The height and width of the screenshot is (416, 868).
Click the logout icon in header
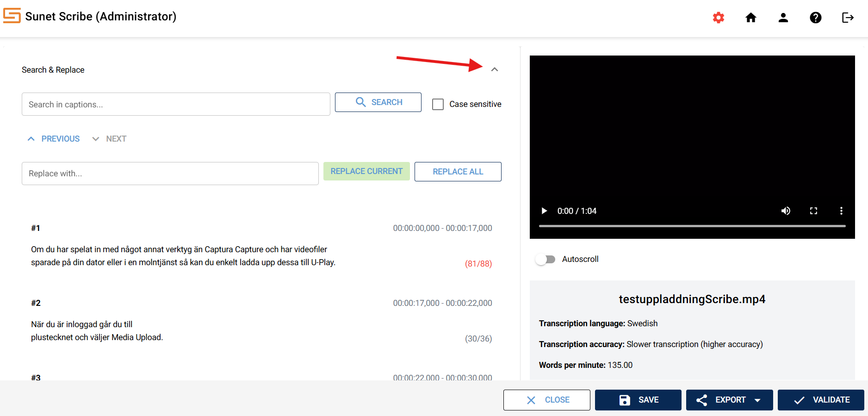coord(848,18)
